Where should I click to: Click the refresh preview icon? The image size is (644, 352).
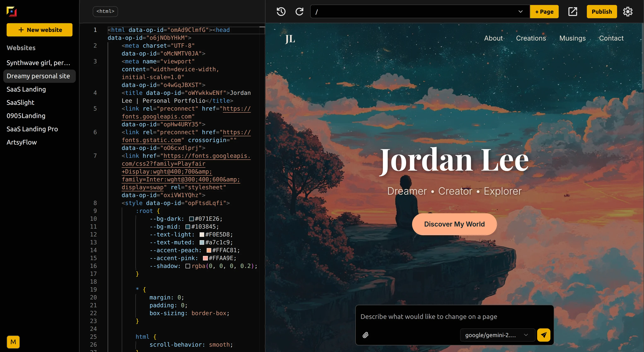299,12
